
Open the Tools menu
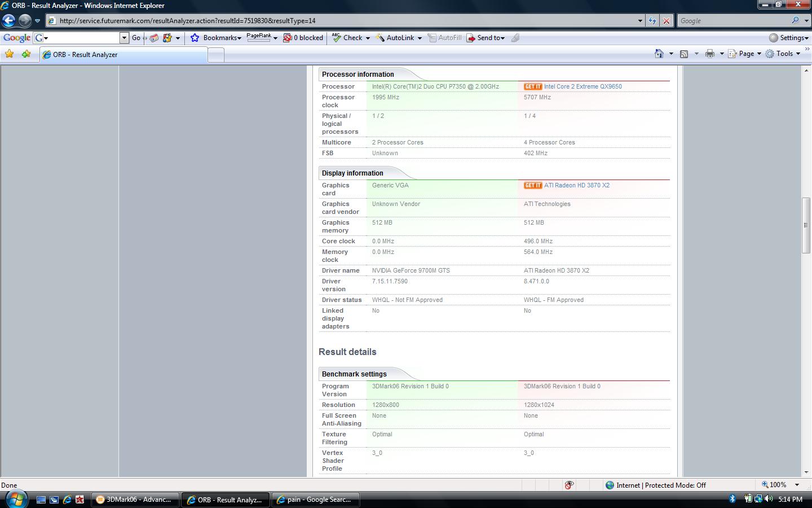coord(783,54)
